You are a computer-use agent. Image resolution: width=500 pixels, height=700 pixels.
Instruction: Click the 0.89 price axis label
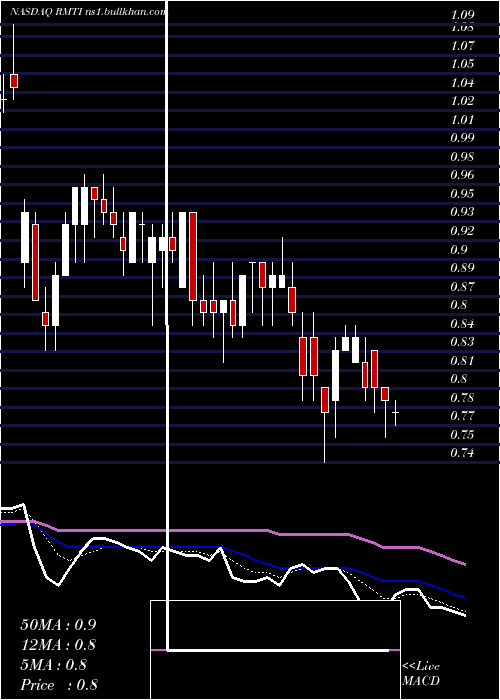[x=462, y=268]
